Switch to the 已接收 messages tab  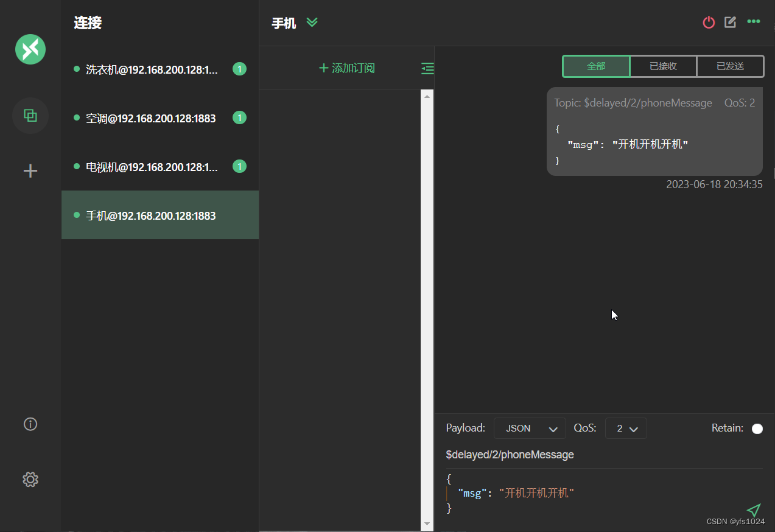point(663,66)
